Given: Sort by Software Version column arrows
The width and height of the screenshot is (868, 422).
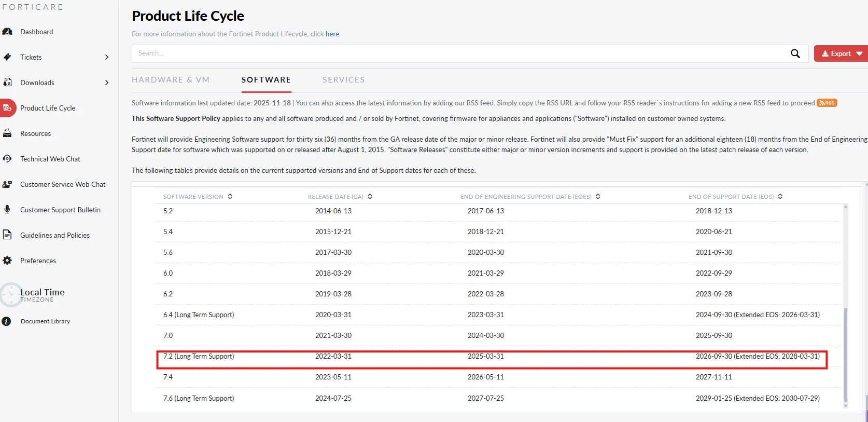Looking at the screenshot, I should coord(230,196).
